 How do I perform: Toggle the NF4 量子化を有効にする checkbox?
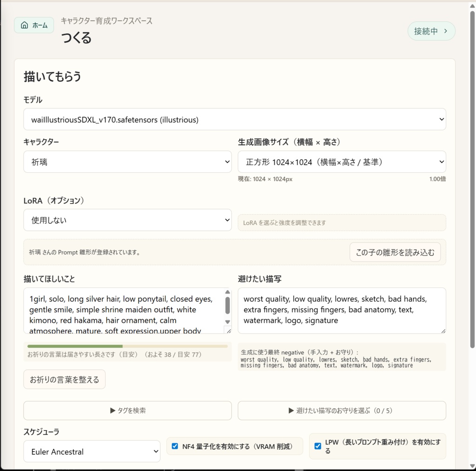(x=175, y=446)
